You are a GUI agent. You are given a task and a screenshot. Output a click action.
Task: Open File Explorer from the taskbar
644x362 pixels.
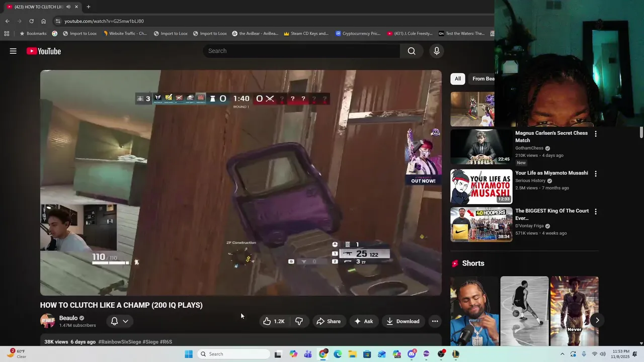353,354
